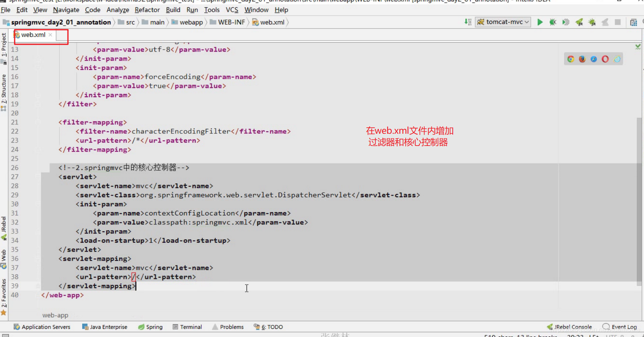
Task: Debug with JRebel bug icon
Action: [x=592, y=22]
